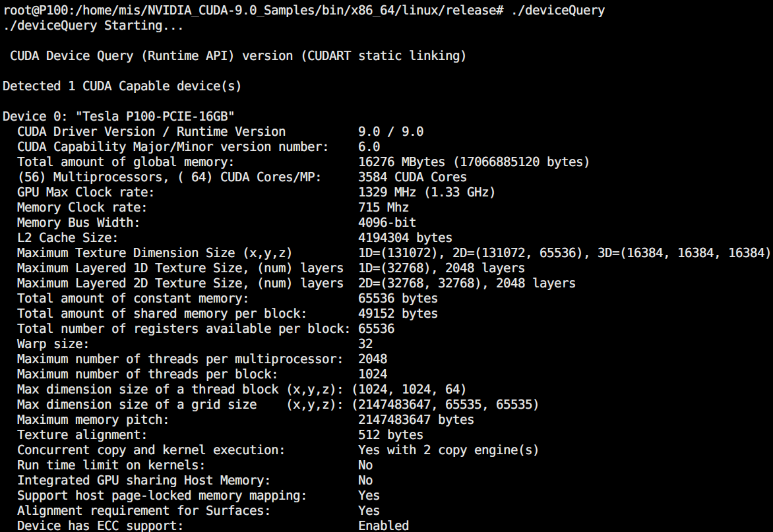Screen dimensions: 773x532
Task: Click the Integrated GPU sharing Host Memory line
Action: 195,481
